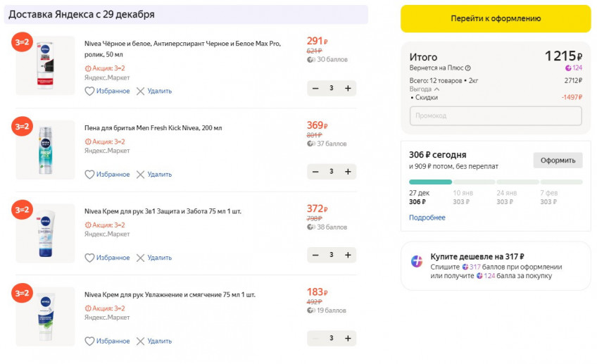Click heart icon for Защита и Забота cream

(89, 258)
